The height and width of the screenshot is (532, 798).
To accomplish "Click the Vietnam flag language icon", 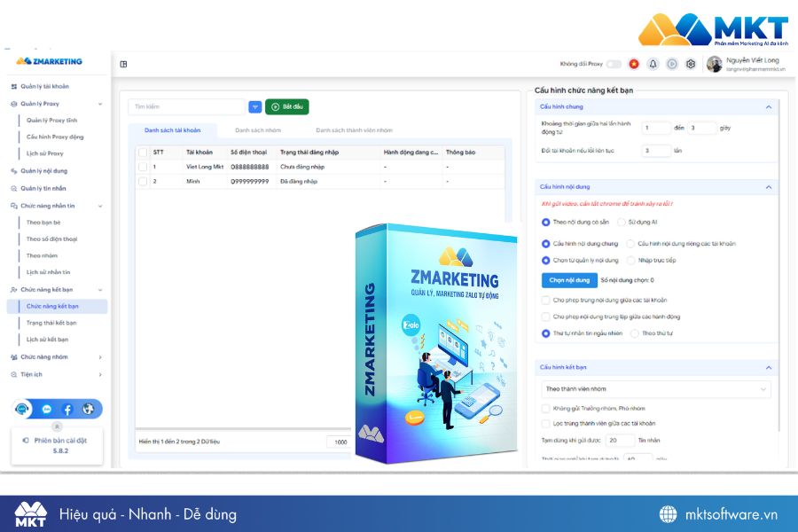I will click(x=634, y=64).
